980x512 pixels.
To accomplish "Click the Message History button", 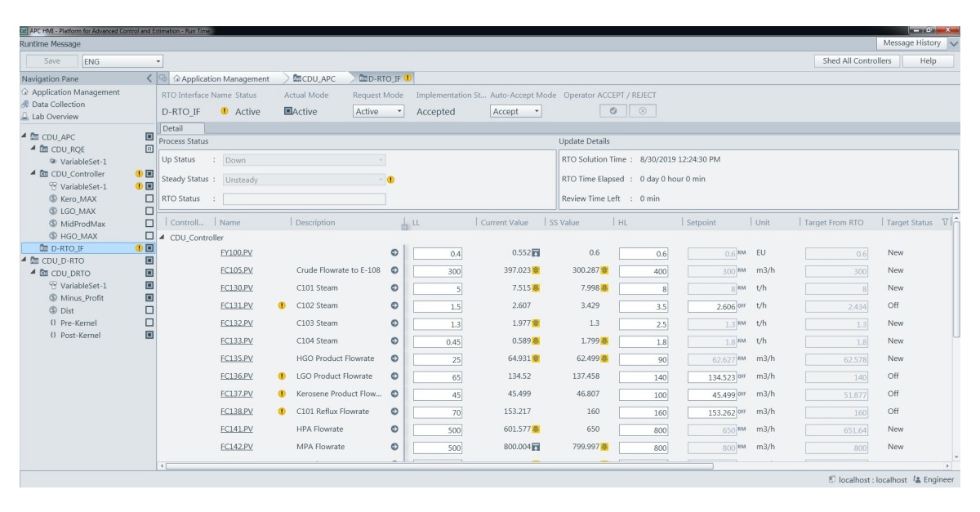I will pos(912,43).
